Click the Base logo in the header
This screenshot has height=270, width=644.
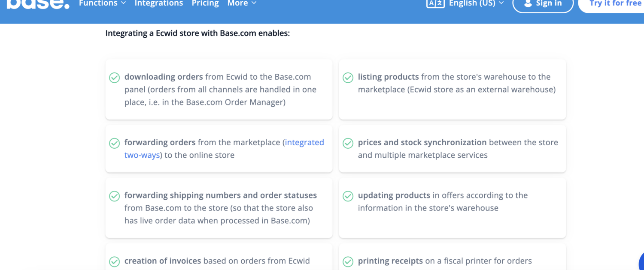pos(38,4)
